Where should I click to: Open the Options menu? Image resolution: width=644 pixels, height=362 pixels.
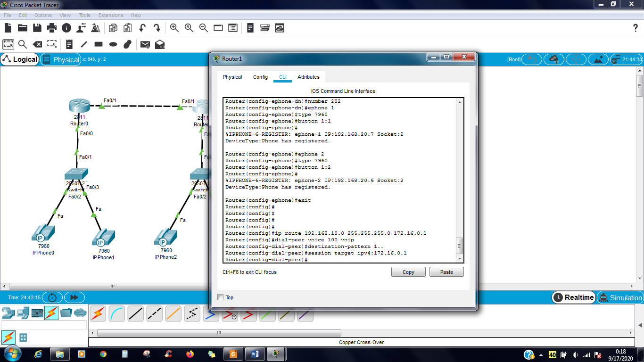pos(43,16)
